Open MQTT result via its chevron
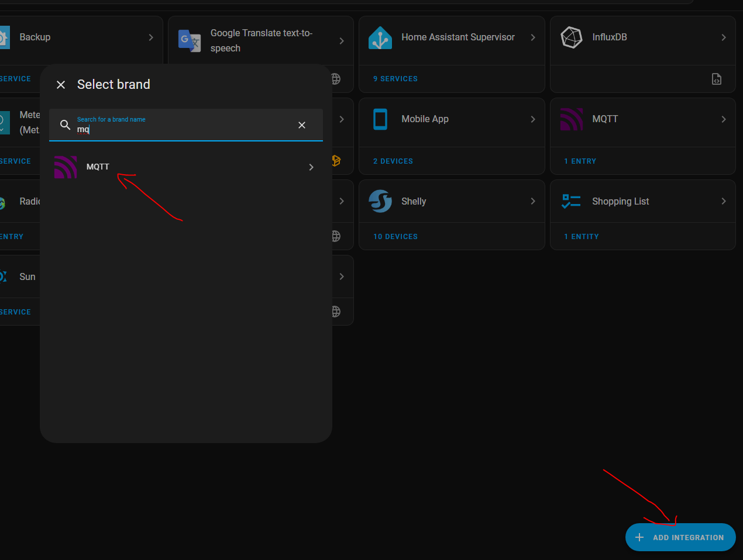 tap(311, 167)
